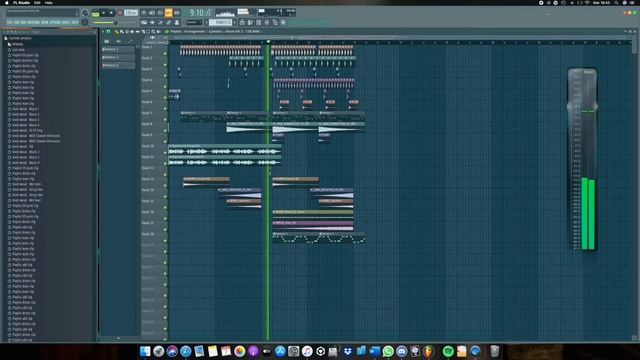This screenshot has height=360, width=640.
Task: Mute Track 5 with its green dot
Action: point(165,98)
